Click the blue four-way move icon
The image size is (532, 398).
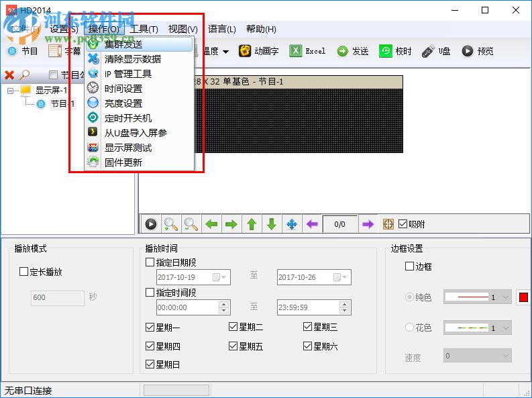pyautogui.click(x=292, y=224)
